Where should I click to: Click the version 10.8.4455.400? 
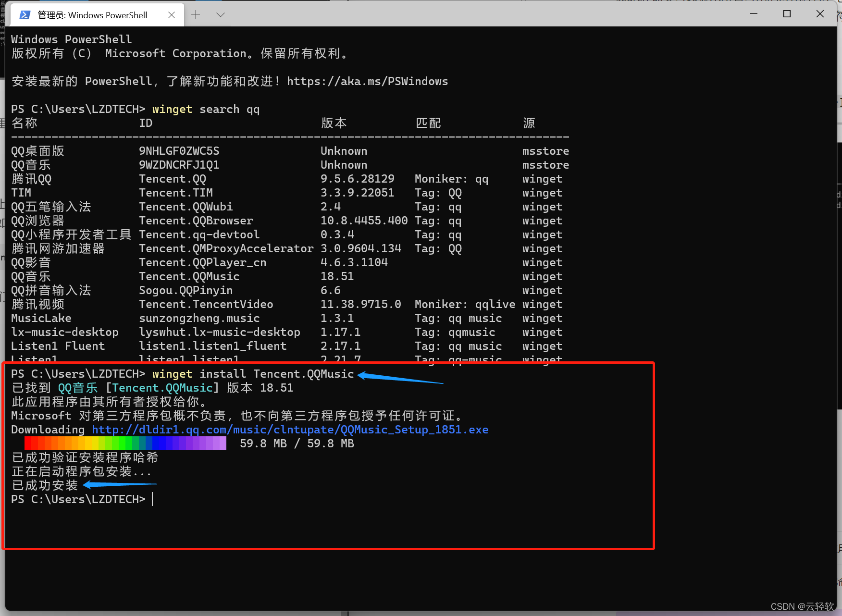pos(364,221)
